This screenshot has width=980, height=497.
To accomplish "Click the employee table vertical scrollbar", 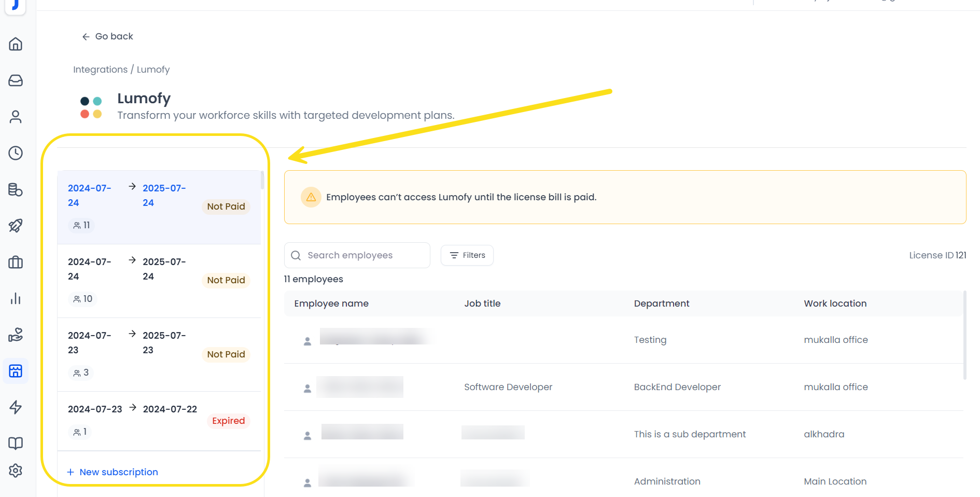I will tap(964, 335).
